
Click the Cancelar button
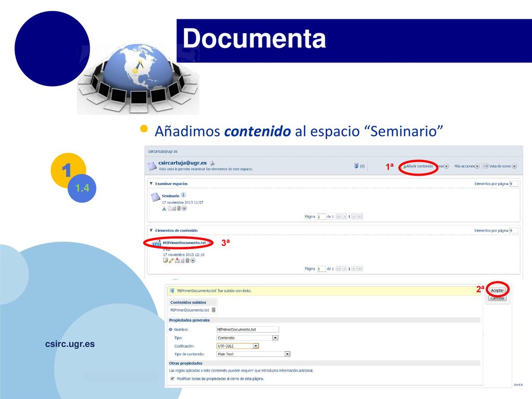click(497, 298)
